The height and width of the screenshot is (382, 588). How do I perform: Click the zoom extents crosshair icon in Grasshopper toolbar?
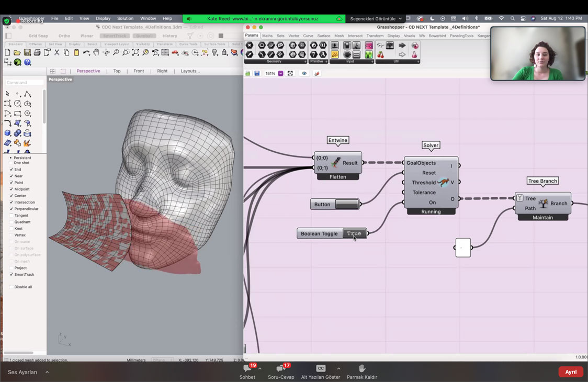291,73
